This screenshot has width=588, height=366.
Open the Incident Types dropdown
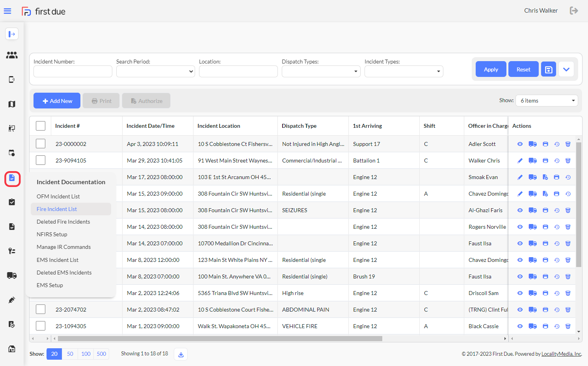pos(404,71)
